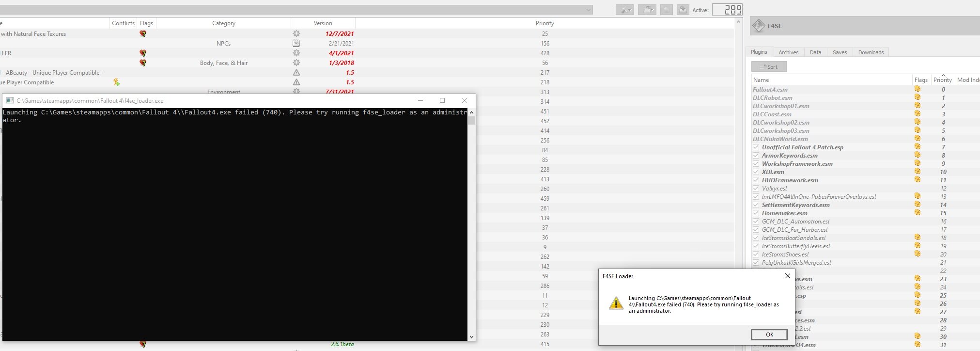Toggle the XDI.esm checkbox
This screenshot has width=980, height=351.
[x=756, y=172]
